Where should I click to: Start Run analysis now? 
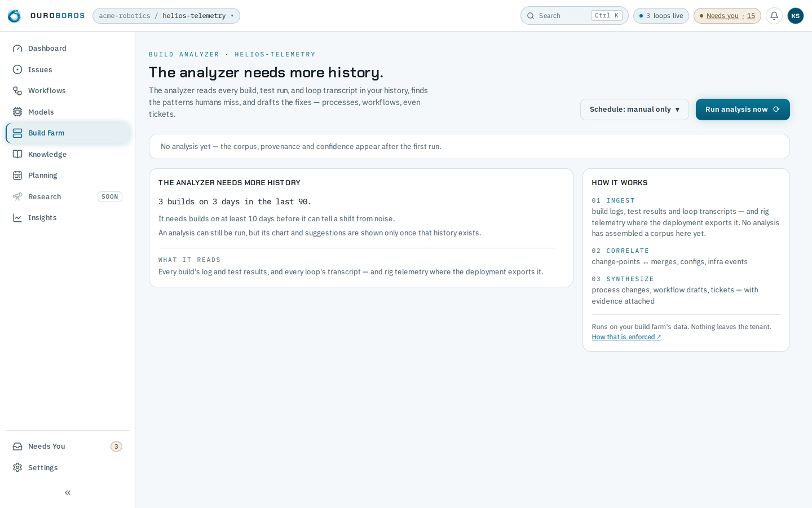[x=743, y=110]
